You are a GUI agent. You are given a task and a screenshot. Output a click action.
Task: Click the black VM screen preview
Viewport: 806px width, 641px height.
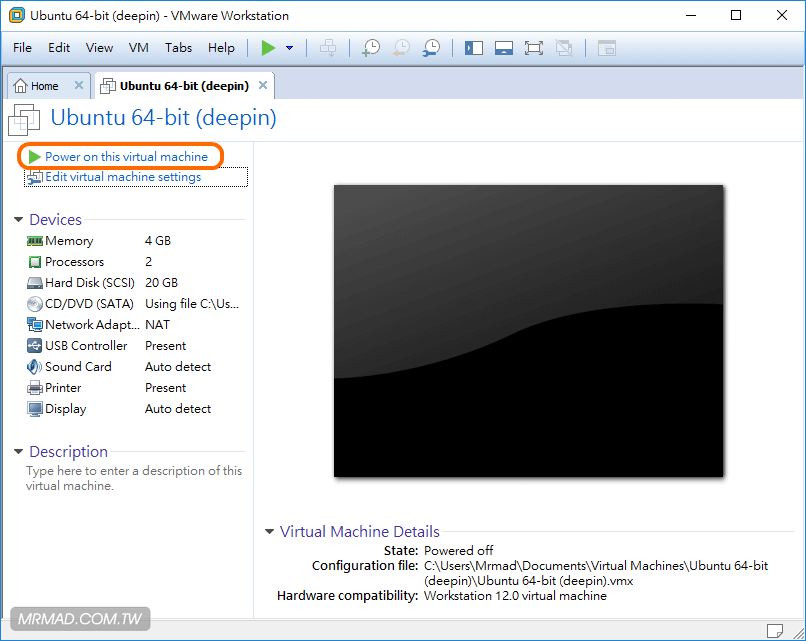[x=528, y=330]
